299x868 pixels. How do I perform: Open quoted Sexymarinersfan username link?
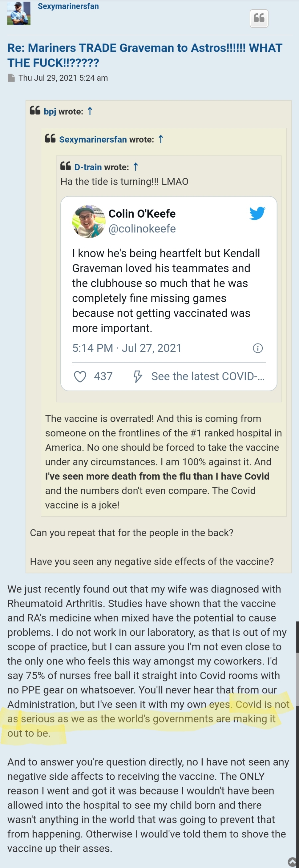93,139
